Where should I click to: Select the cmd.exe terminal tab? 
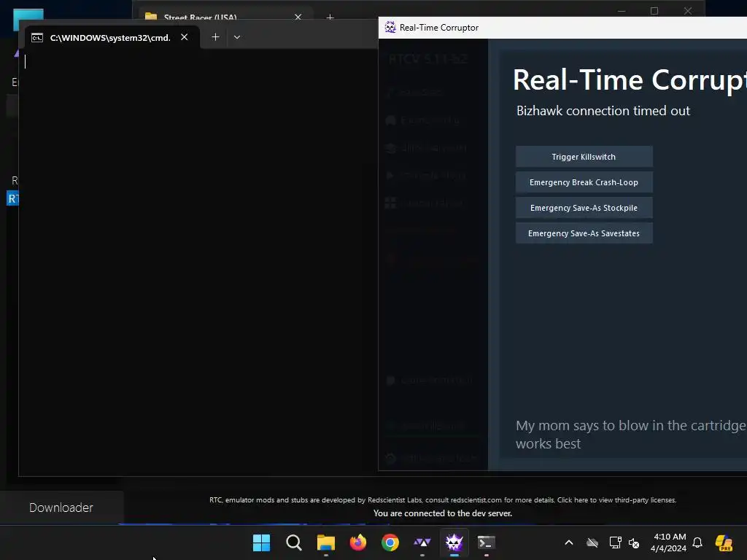(x=109, y=38)
